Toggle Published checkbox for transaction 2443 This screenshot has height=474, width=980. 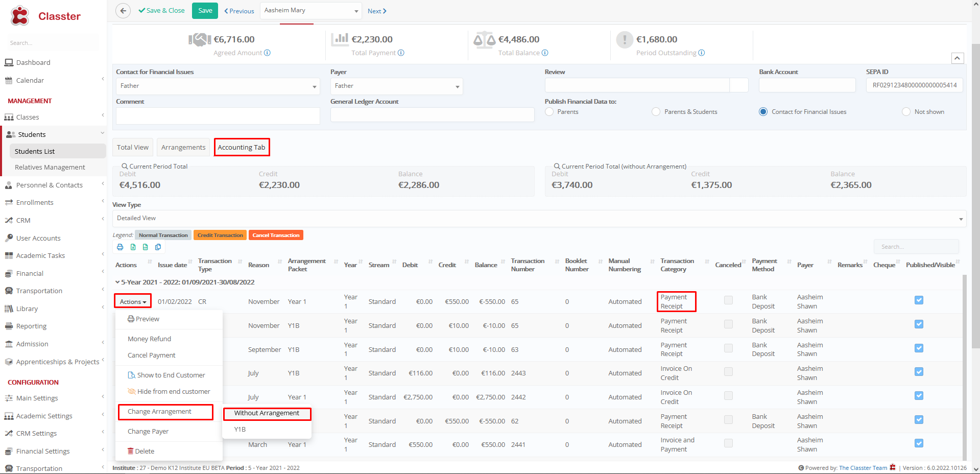click(919, 372)
